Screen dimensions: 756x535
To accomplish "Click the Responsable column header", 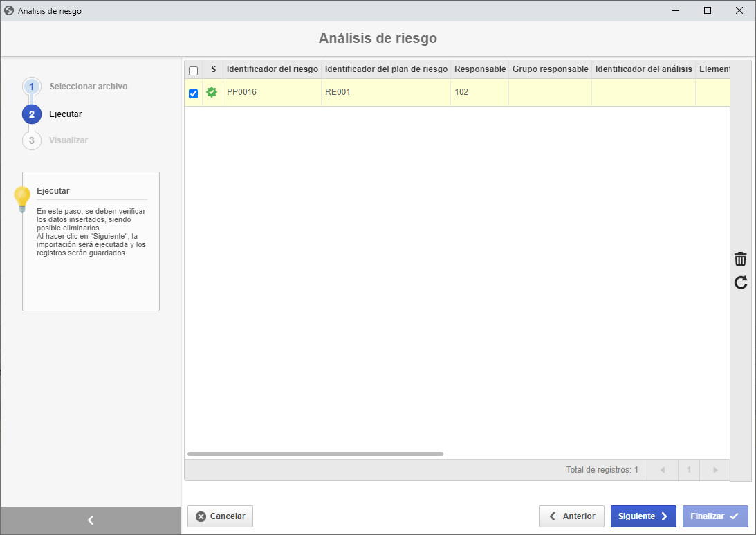I will pyautogui.click(x=480, y=69).
